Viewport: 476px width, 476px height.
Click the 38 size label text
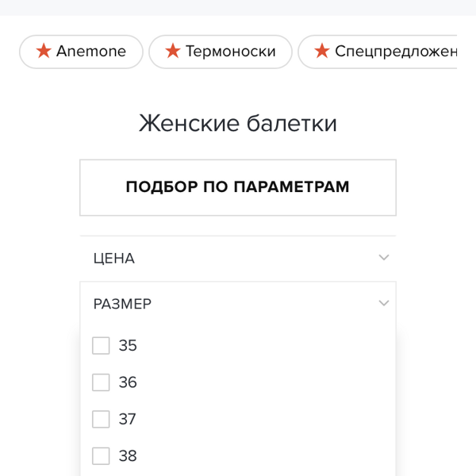pos(128,456)
